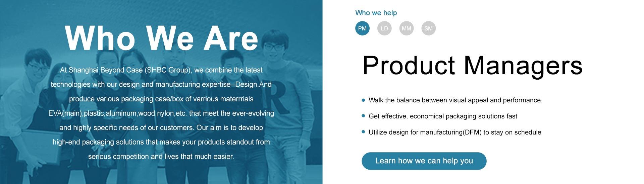Choose the SM circle tab

tap(429, 28)
